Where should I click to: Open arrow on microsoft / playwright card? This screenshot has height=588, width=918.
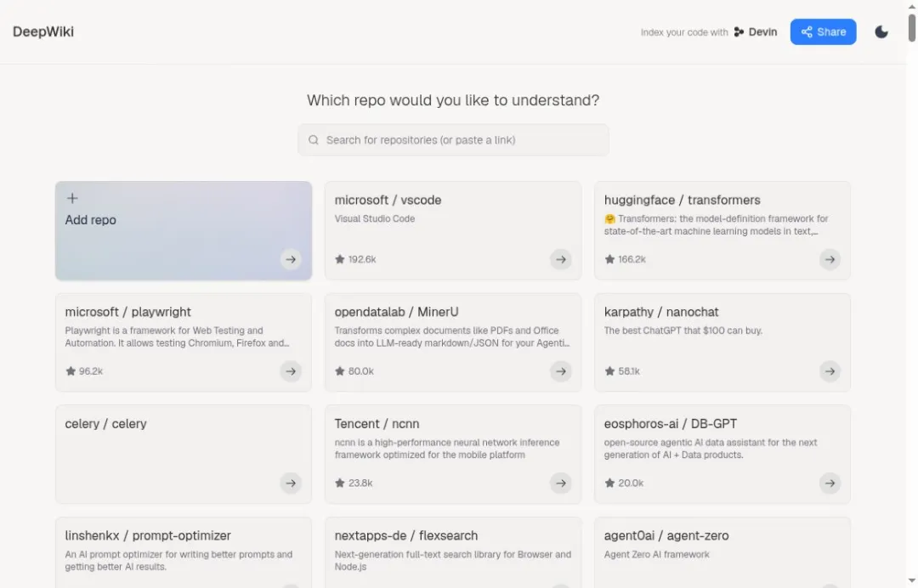[291, 371]
